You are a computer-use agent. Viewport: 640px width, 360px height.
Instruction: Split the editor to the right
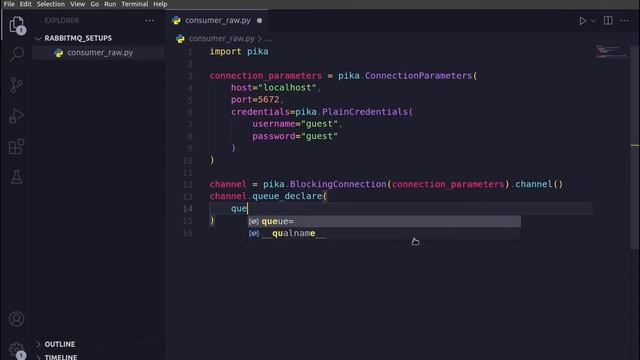point(608,20)
